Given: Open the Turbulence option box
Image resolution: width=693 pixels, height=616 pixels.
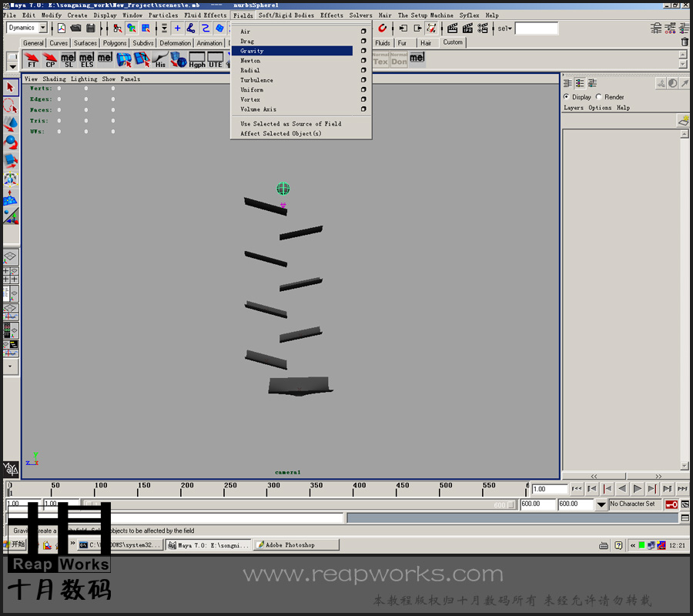Looking at the screenshot, I should coord(363,80).
